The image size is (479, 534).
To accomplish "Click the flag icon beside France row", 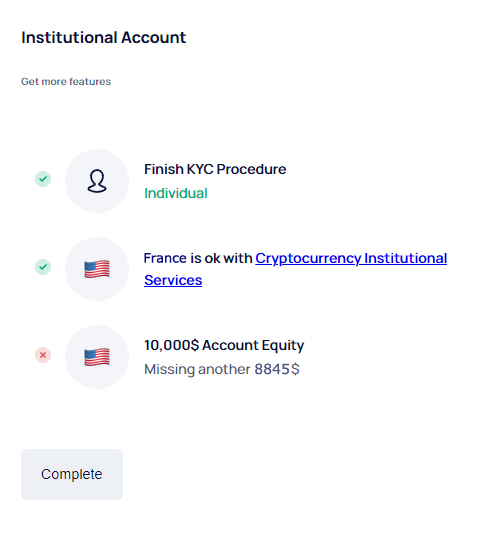I will pyautogui.click(x=97, y=269).
